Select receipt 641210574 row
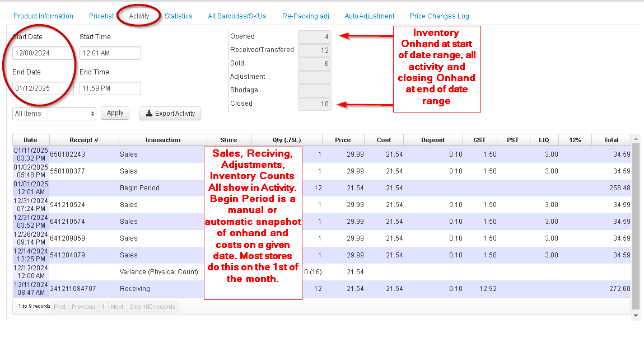Image resolution: width=644 pixels, height=338 pixels. coord(321,222)
